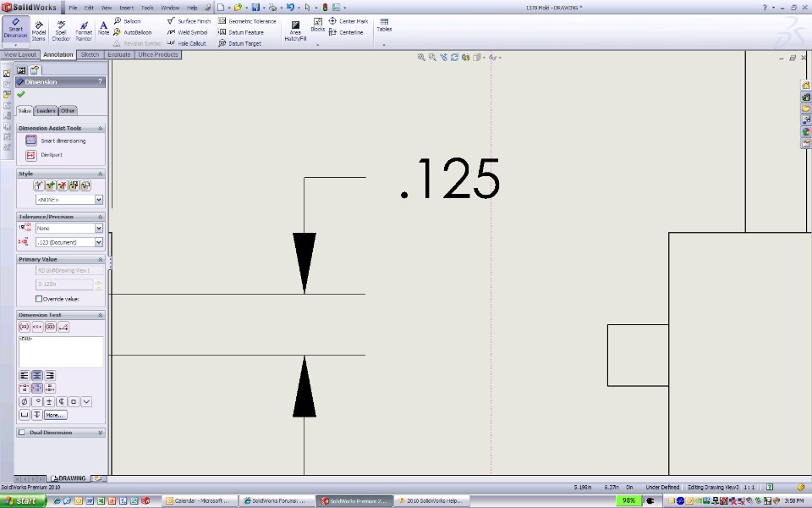This screenshot has height=508, width=812.
Task: Open Model Items tool
Action: coord(39,31)
